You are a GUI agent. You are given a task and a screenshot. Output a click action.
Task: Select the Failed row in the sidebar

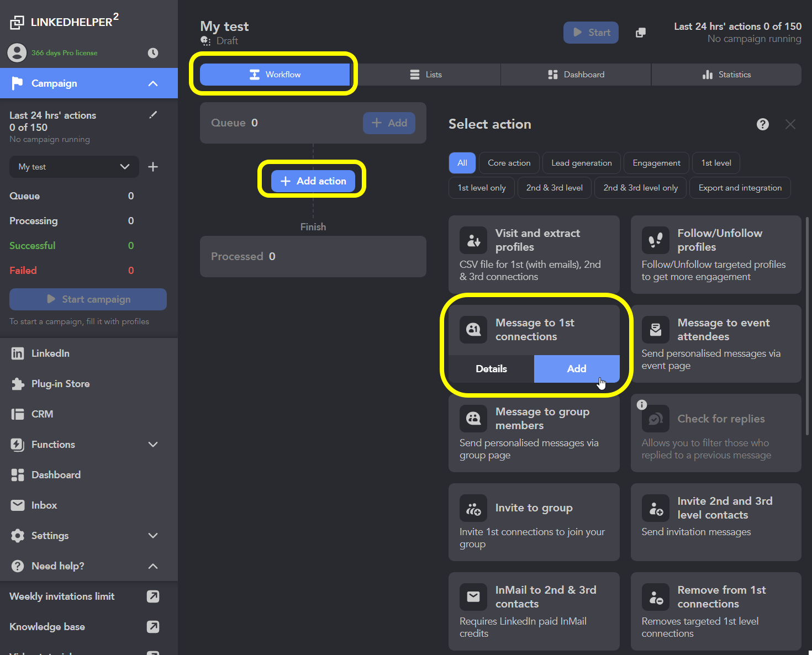click(72, 271)
